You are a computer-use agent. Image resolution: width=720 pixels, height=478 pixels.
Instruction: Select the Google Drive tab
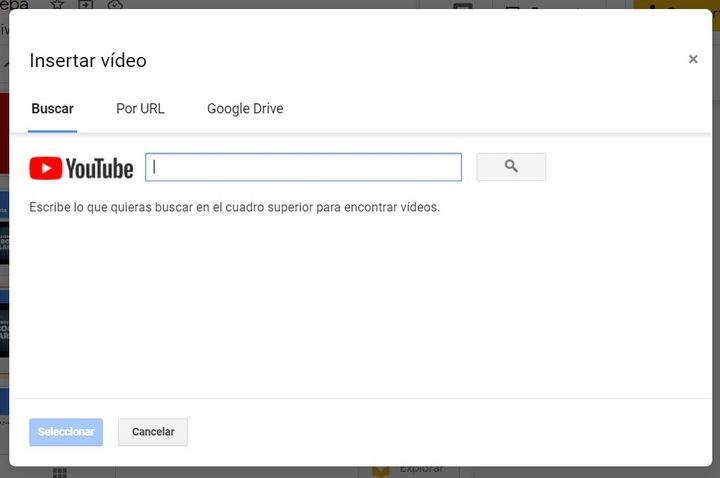click(x=245, y=109)
